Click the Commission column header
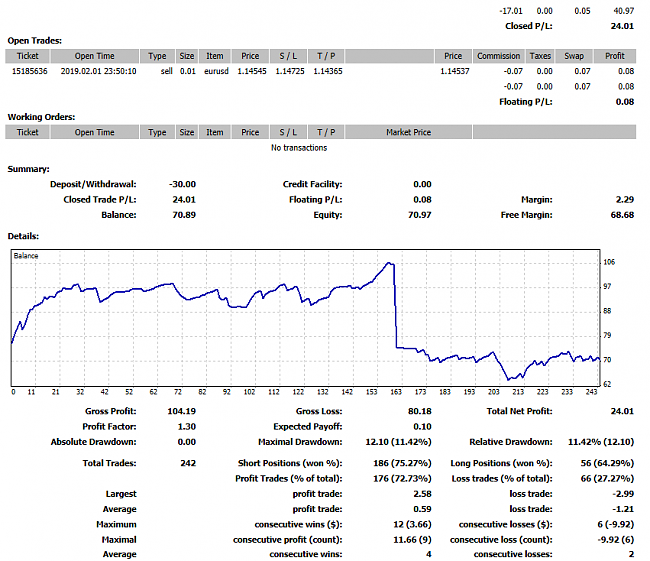The image size is (650, 561). click(499, 56)
